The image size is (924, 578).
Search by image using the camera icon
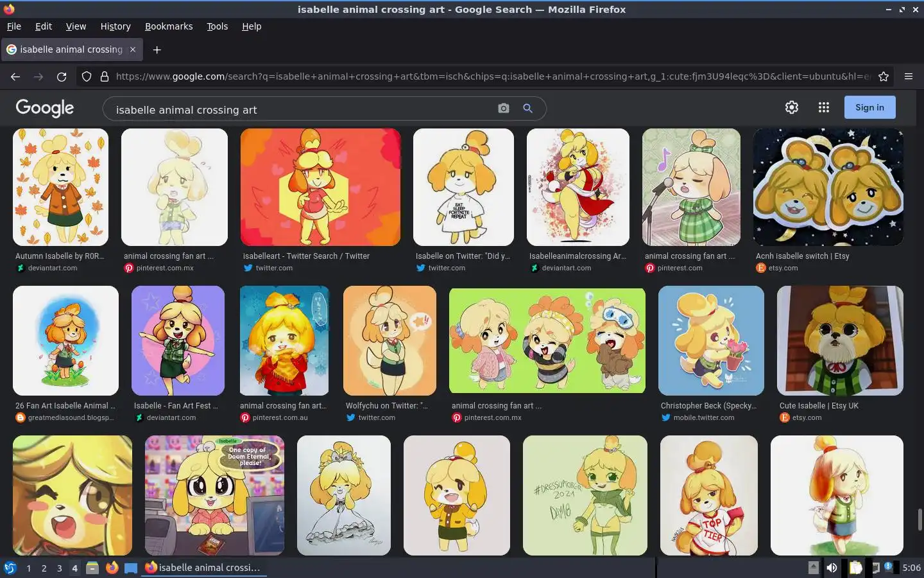[x=504, y=109]
